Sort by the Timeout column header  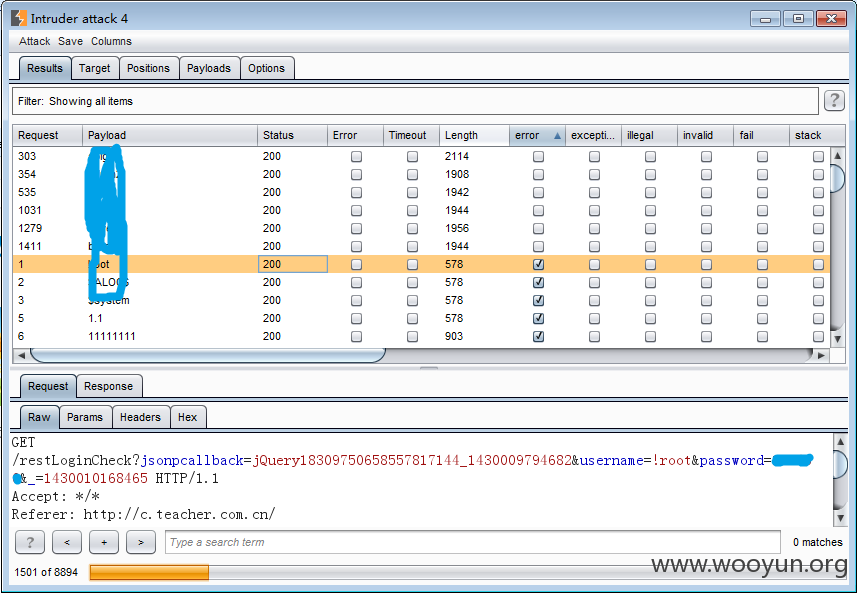pyautogui.click(x=411, y=136)
